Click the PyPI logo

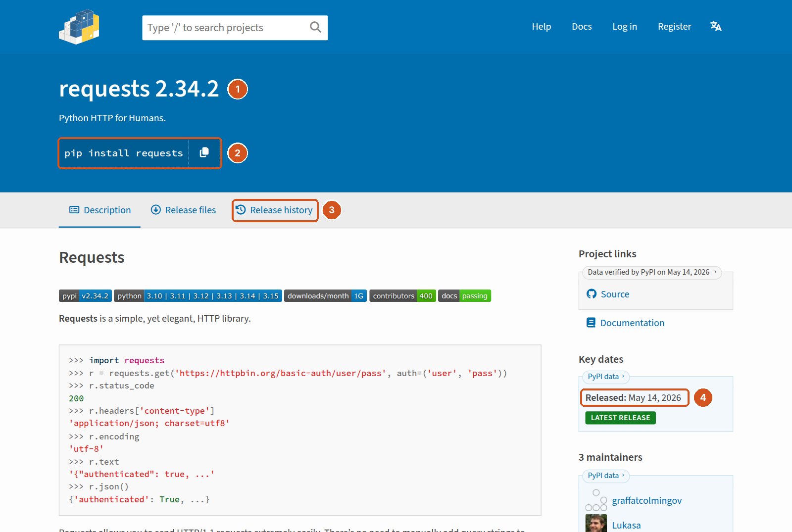click(x=79, y=27)
